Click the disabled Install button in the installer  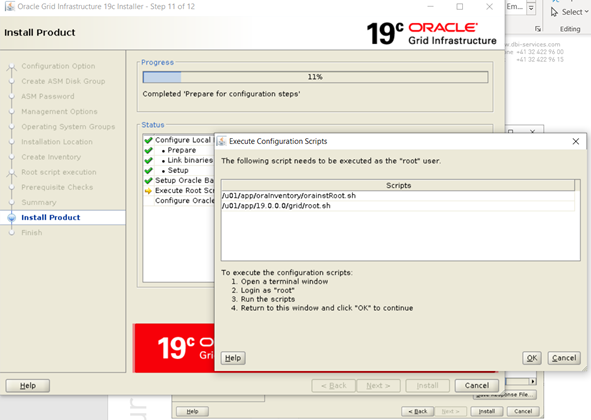pyautogui.click(x=427, y=385)
